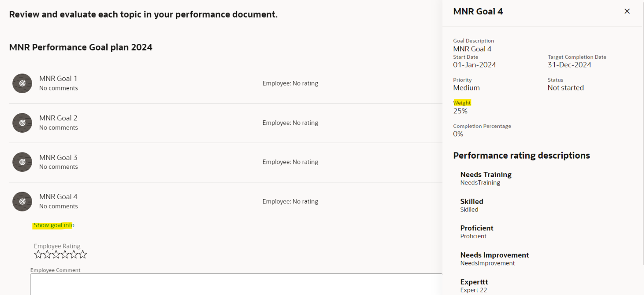The height and width of the screenshot is (295, 644).
Task: Click the Medium priority value
Action: click(466, 88)
